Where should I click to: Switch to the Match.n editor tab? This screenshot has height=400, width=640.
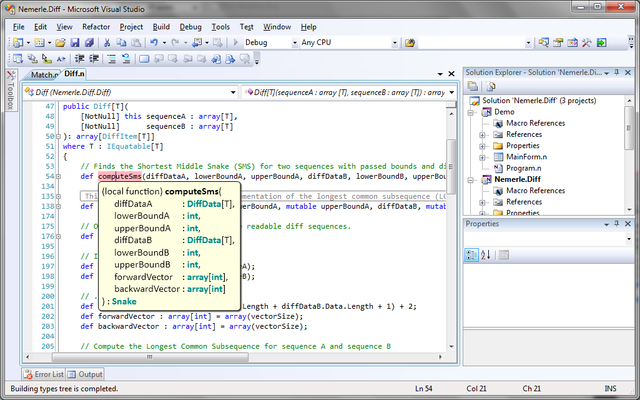[x=44, y=75]
